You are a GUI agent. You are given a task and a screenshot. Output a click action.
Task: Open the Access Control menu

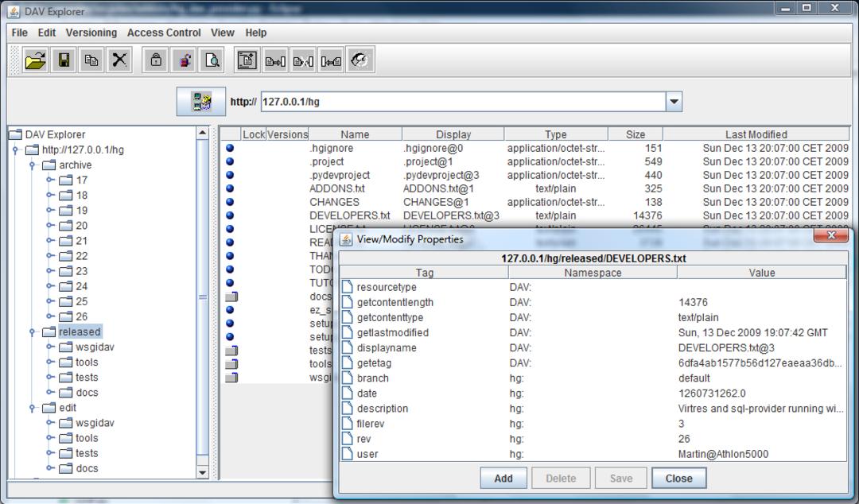tap(164, 33)
